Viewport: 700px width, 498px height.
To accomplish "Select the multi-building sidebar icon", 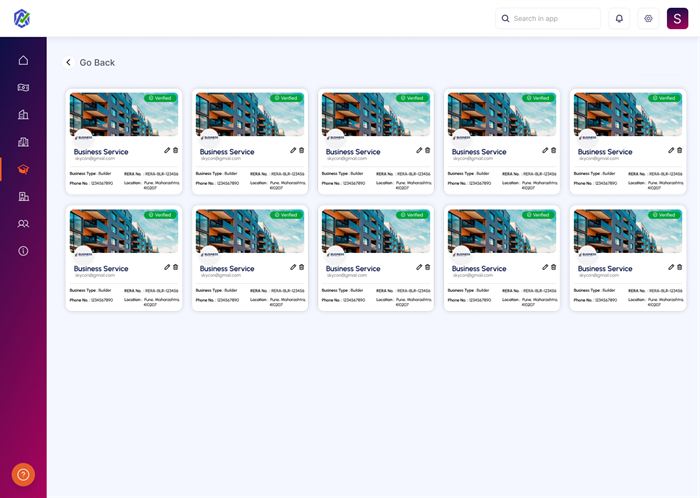I will (23, 142).
